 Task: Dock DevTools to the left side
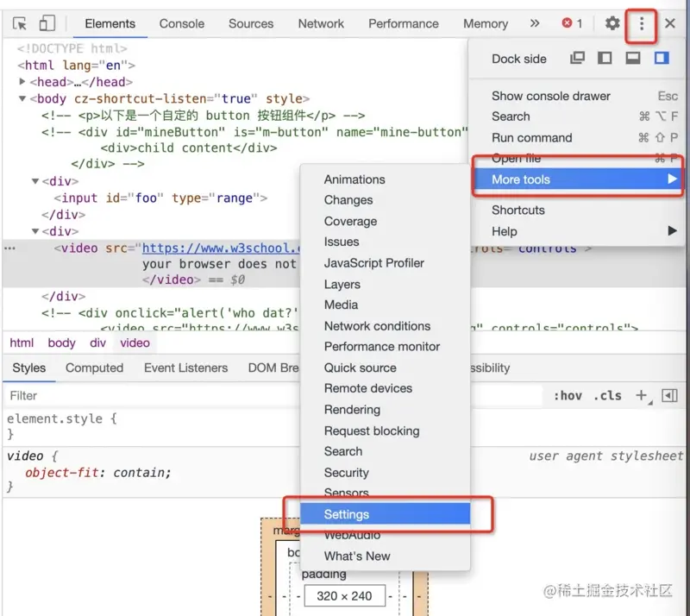coord(605,58)
